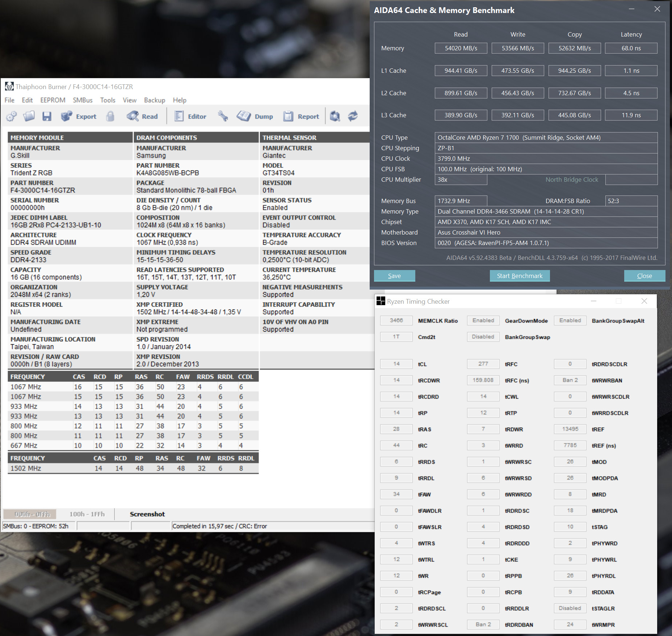The image size is (672, 636).
Task: Click the wrench tool icon
Action: 223,116
